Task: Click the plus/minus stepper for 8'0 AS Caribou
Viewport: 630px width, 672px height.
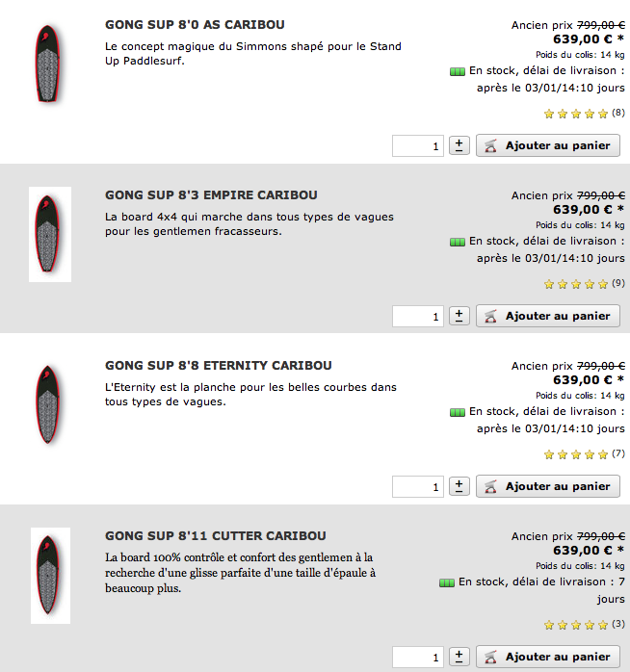Action: click(459, 145)
